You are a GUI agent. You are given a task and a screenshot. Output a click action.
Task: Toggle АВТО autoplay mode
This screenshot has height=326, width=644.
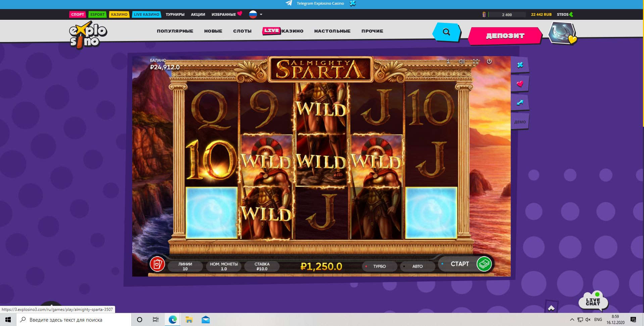click(x=417, y=266)
